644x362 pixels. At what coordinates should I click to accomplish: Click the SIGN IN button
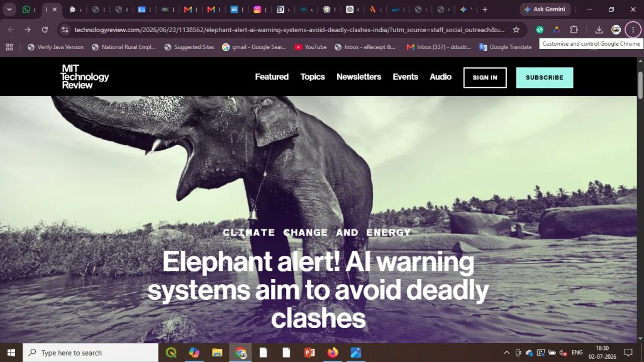[485, 77]
